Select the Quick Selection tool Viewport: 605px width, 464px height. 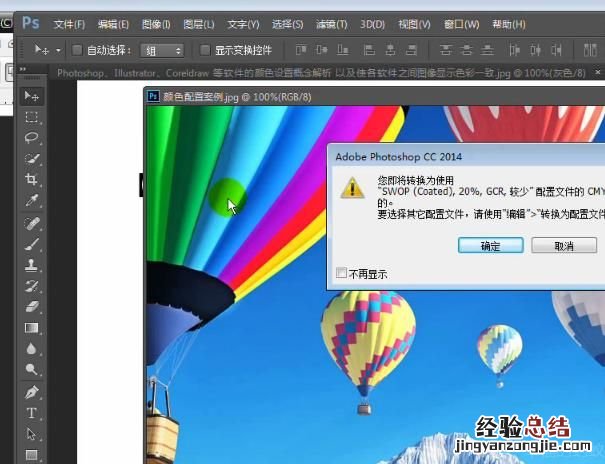click(x=32, y=159)
